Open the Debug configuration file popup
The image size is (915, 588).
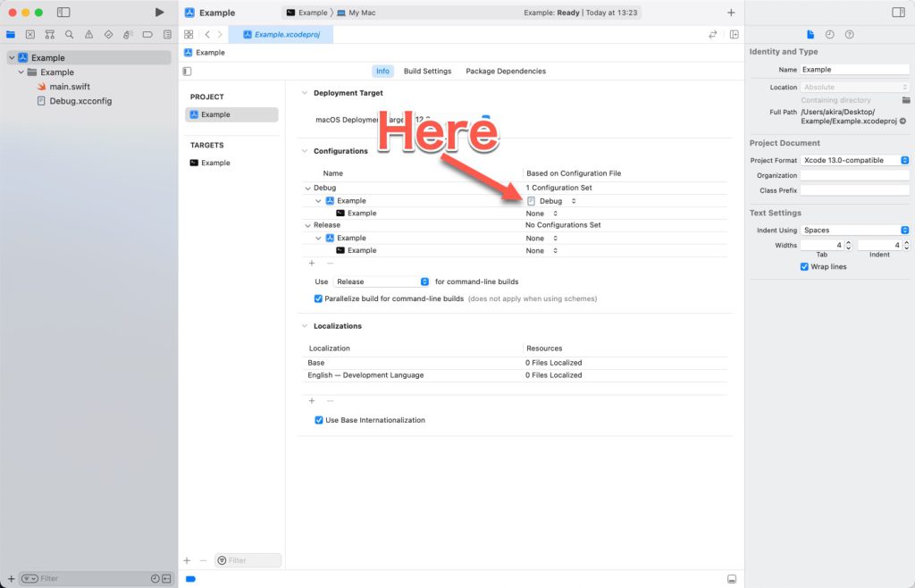point(551,201)
